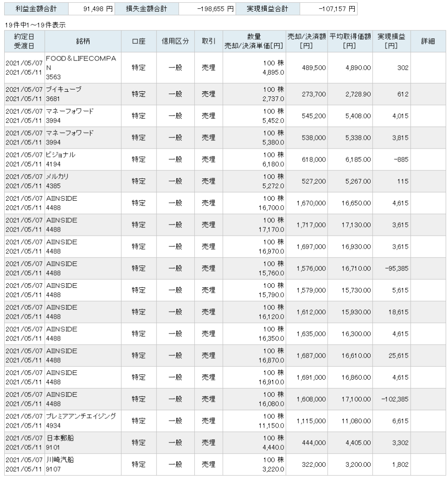The image size is (448, 477).
Task: Click the 平均取得価額 column header
Action: [x=350, y=41]
